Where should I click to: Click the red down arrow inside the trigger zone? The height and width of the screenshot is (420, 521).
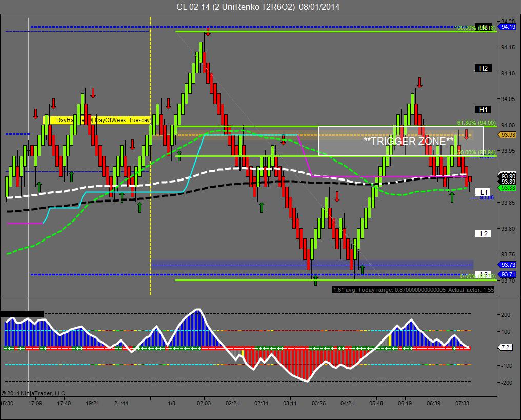467,134
